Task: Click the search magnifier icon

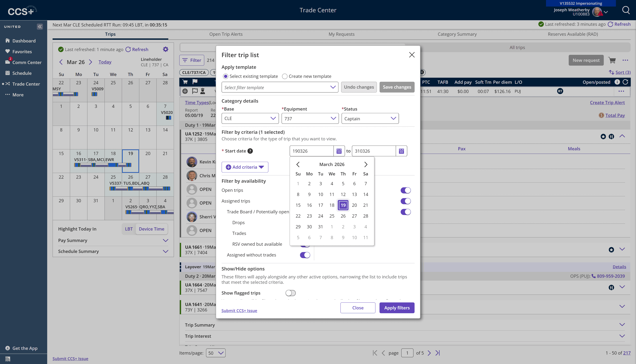Action: click(x=626, y=10)
